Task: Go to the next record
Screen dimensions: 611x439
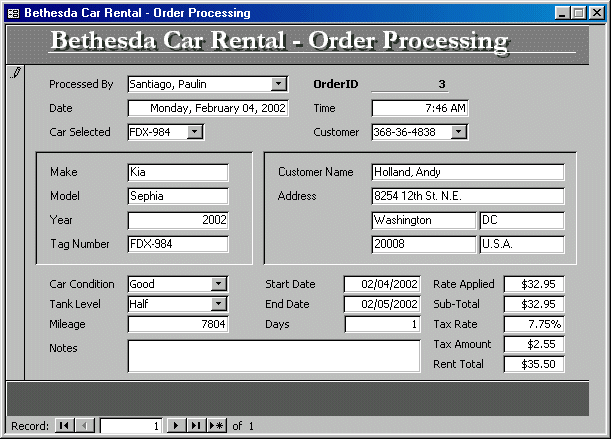Action: point(176,425)
